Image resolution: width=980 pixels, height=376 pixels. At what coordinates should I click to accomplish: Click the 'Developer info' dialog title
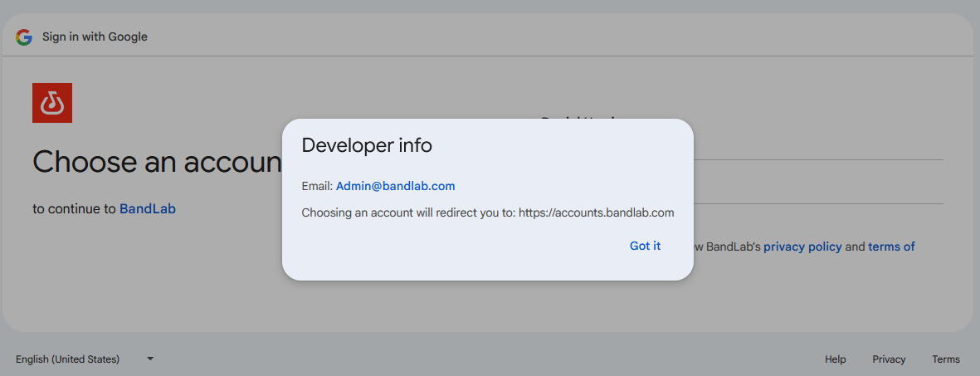(x=367, y=146)
